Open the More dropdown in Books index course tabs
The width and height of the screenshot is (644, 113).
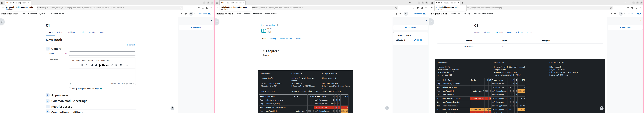529,32
